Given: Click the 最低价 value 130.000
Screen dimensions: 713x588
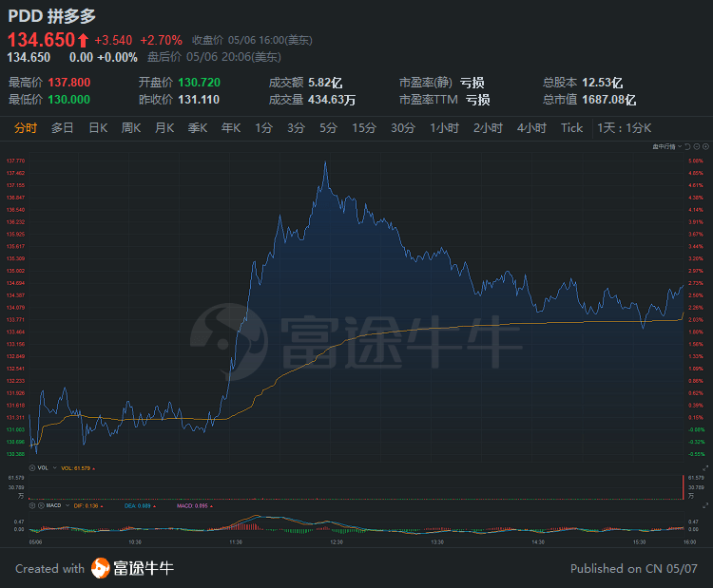Looking at the screenshot, I should pyautogui.click(x=69, y=100).
